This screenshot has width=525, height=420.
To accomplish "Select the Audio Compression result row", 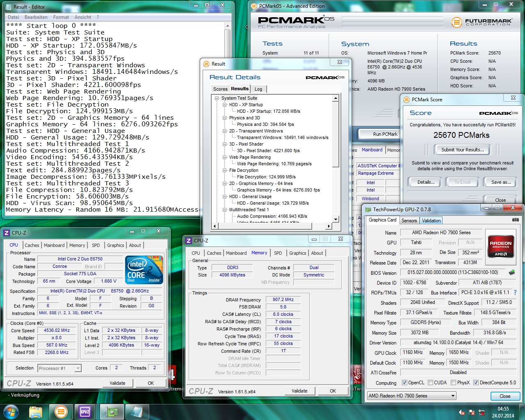I will 272,216.
